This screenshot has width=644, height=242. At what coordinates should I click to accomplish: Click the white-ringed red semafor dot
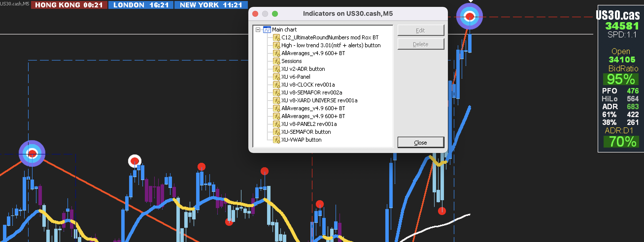(x=135, y=161)
